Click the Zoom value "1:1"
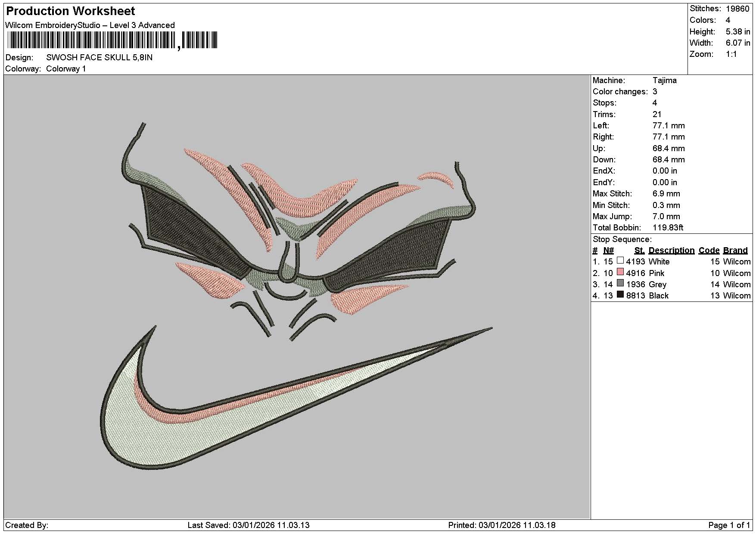The height and width of the screenshot is (534, 756). pyautogui.click(x=731, y=54)
